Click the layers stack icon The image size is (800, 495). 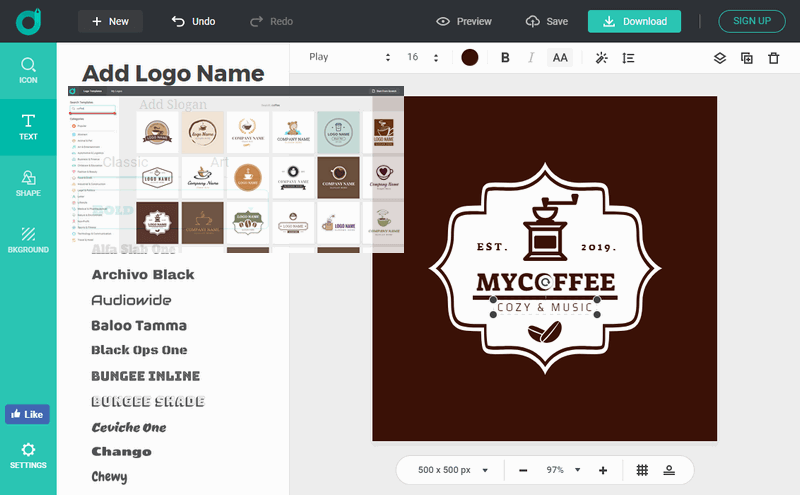[x=719, y=58]
